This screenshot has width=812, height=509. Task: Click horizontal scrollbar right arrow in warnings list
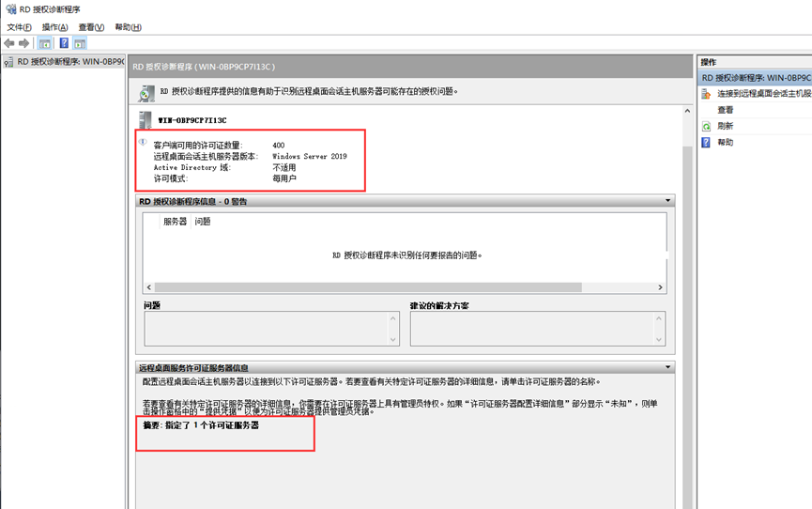point(660,287)
